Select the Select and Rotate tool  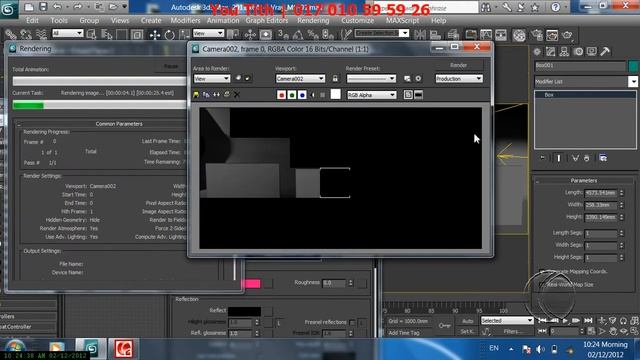pyautogui.click(x=169, y=35)
